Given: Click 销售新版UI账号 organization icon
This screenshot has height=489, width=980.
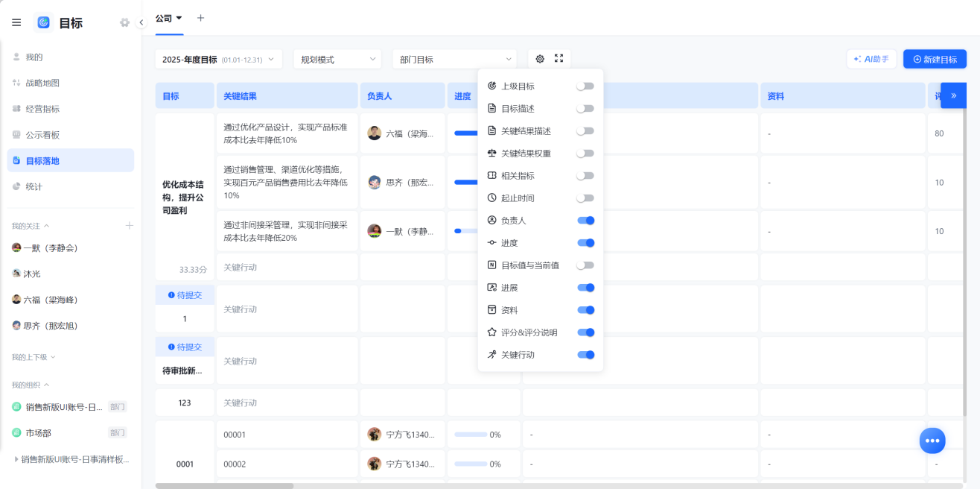Looking at the screenshot, I should [16, 407].
